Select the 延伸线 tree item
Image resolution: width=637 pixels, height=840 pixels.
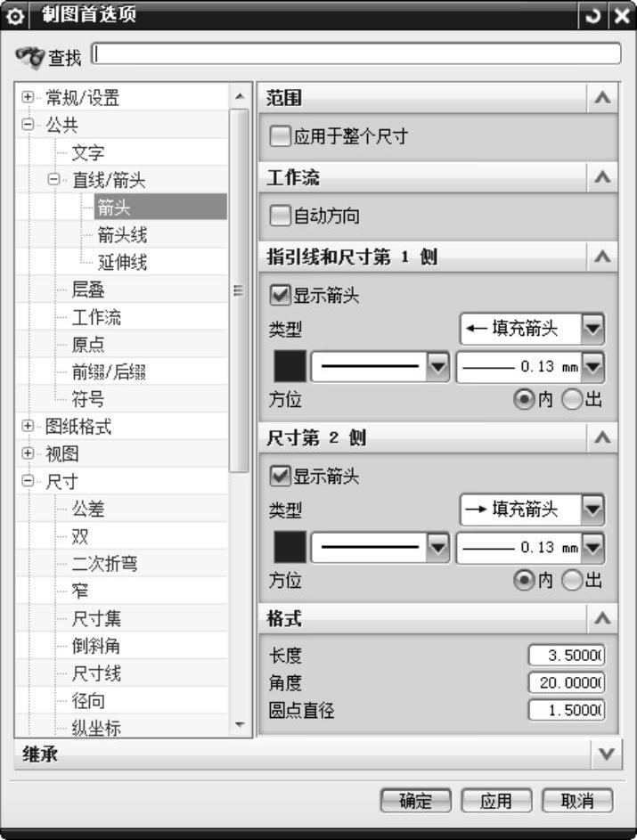click(x=122, y=262)
